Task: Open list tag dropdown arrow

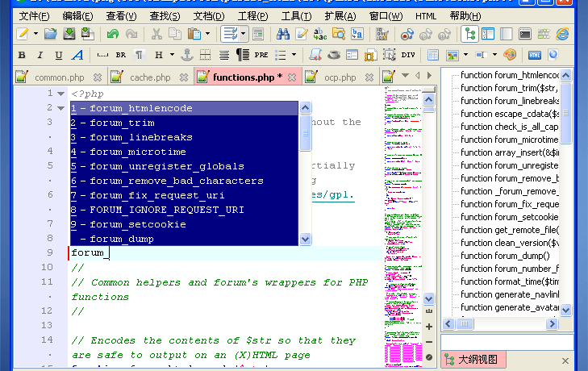Action: 294,55
